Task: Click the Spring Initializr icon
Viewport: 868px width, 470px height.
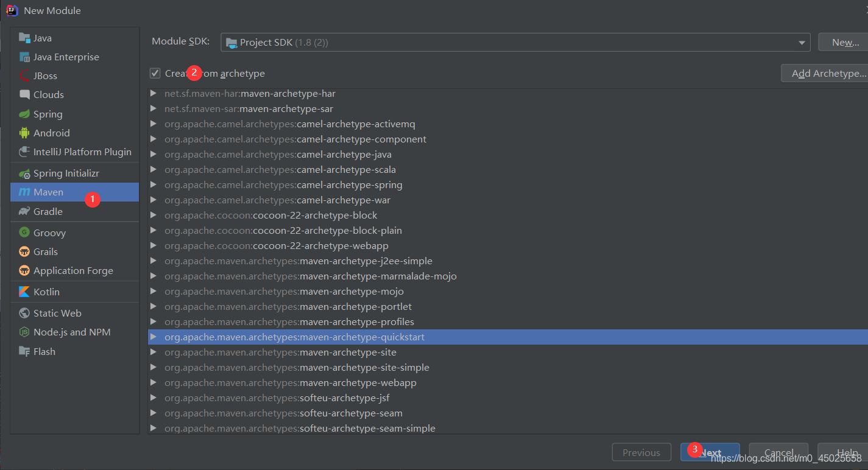Action: click(x=24, y=174)
